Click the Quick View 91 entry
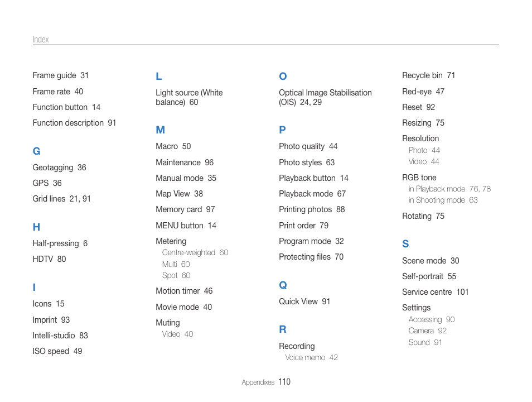This screenshot has width=532, height=402. point(304,301)
